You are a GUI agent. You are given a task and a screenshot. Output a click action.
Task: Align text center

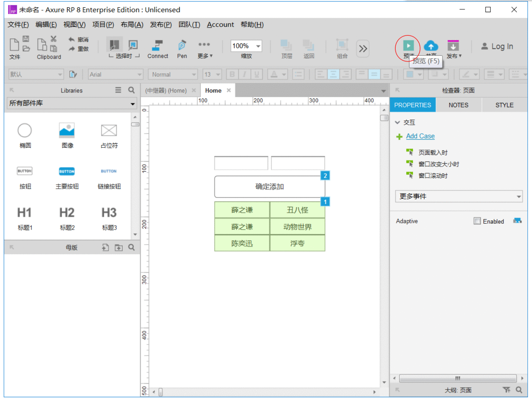point(333,74)
